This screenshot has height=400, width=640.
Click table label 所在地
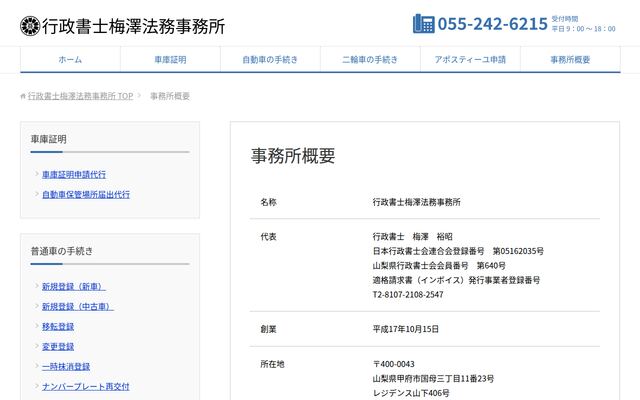272,364
